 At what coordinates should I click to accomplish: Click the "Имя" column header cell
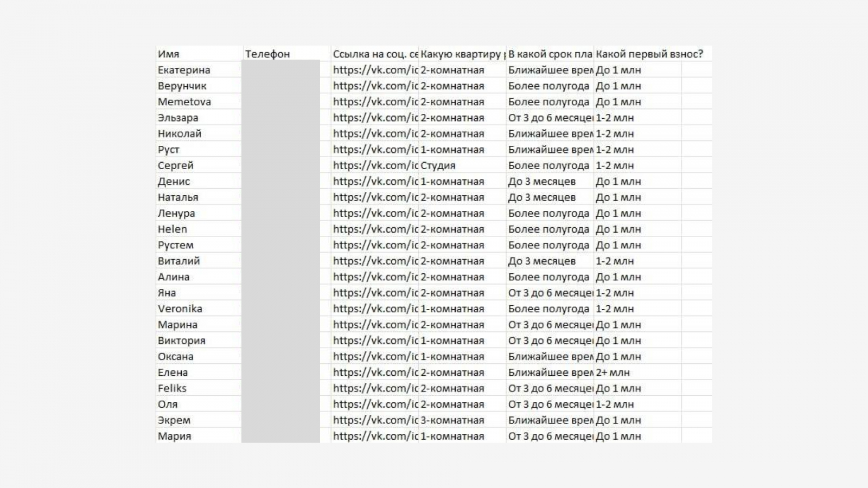(x=169, y=54)
